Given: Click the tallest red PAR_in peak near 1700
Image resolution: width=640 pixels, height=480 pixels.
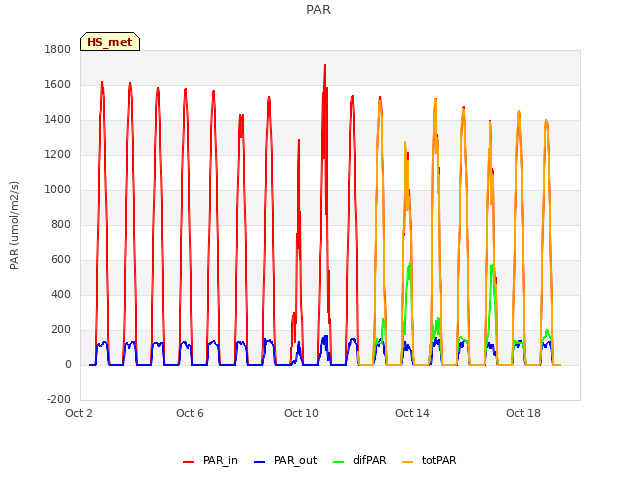Looking at the screenshot, I should click(x=325, y=65).
